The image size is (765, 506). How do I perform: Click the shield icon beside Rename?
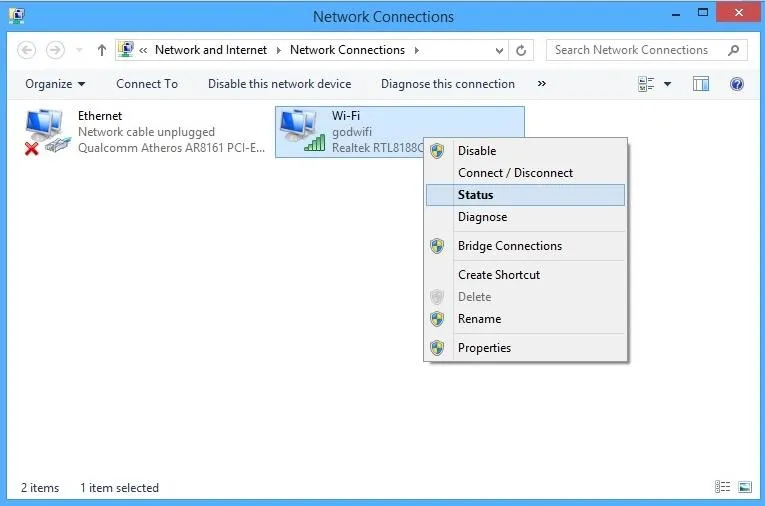[437, 319]
